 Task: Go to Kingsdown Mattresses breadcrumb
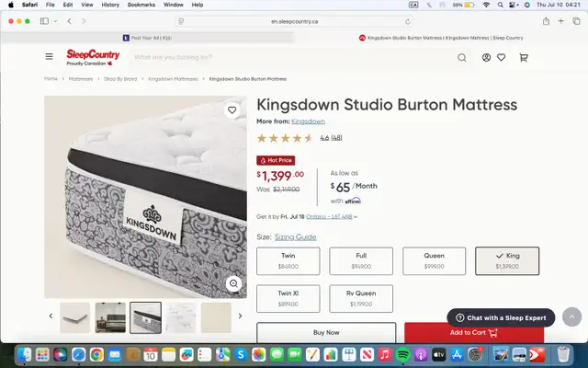(173, 79)
